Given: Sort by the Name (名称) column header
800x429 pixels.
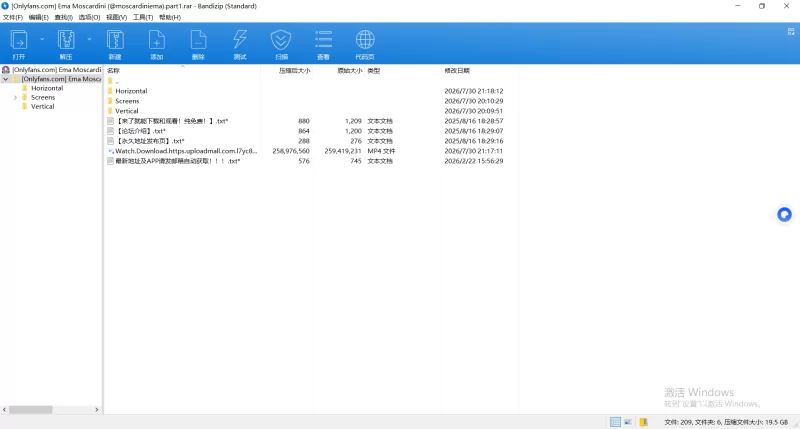Looking at the screenshot, I should (113, 70).
